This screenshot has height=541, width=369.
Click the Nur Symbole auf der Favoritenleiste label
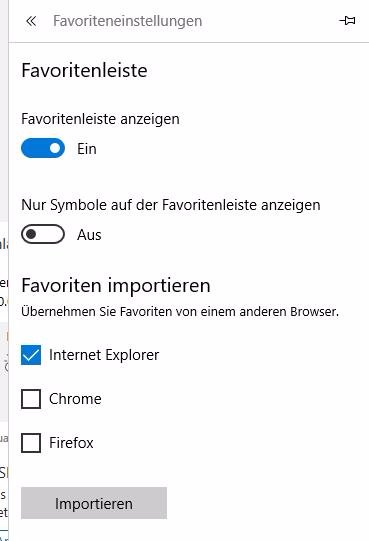(171, 205)
